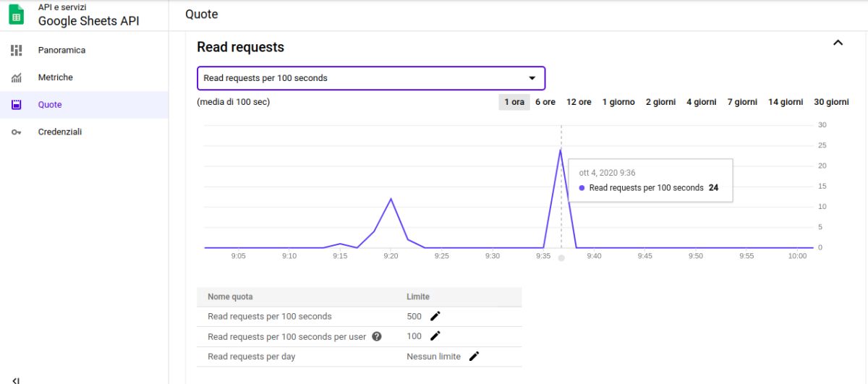
Task: Edit the per user limit pencil icon
Action: pos(435,336)
